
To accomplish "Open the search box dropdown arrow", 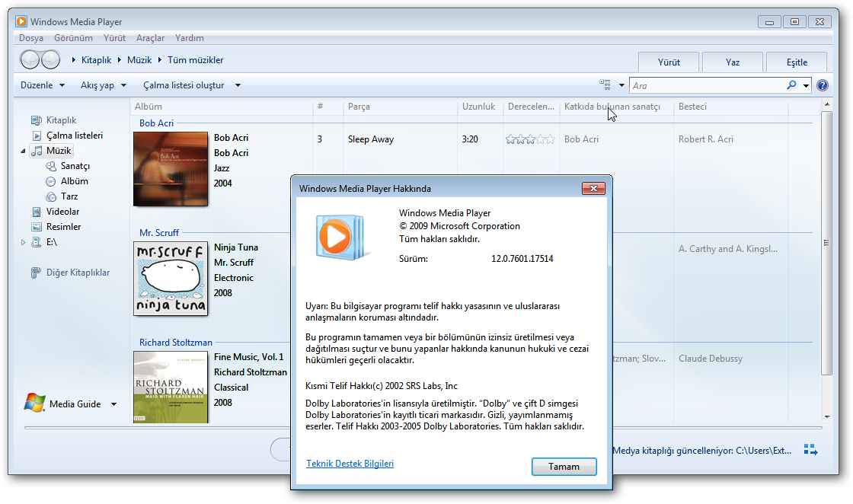I will [x=807, y=85].
